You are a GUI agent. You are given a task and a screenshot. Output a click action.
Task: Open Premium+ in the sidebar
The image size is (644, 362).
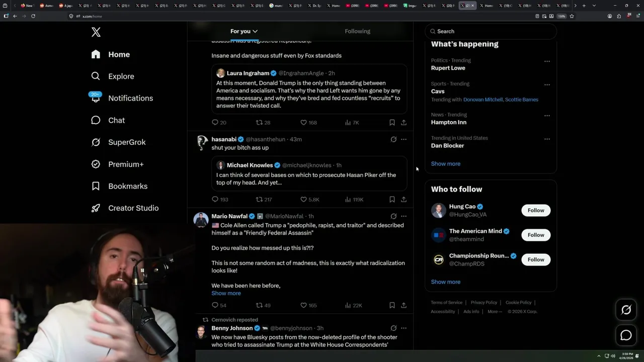pos(117,164)
